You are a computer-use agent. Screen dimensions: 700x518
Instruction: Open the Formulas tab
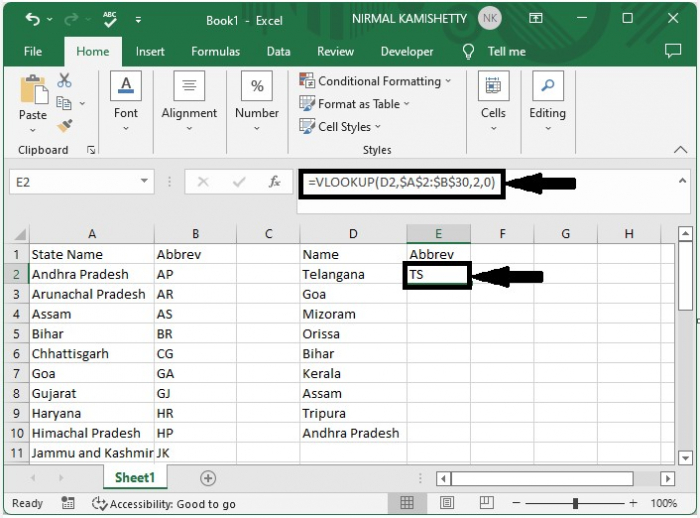[216, 51]
